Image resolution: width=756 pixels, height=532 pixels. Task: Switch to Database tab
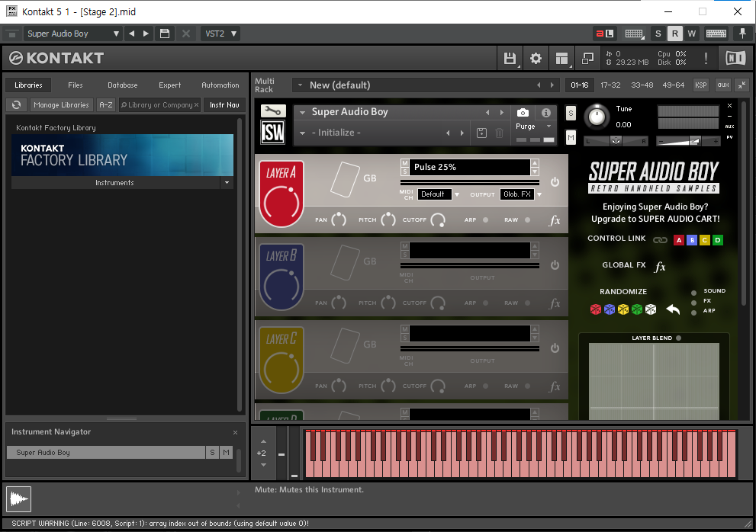coord(123,85)
